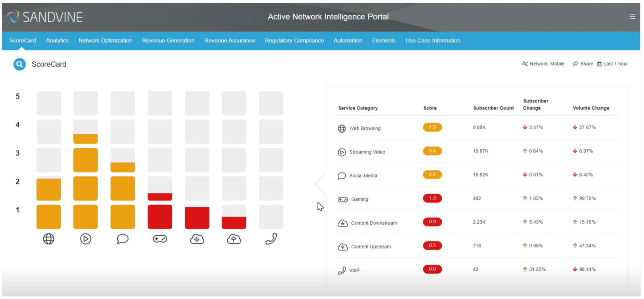
Task: Switch to the Analytics tab
Action: [57, 40]
